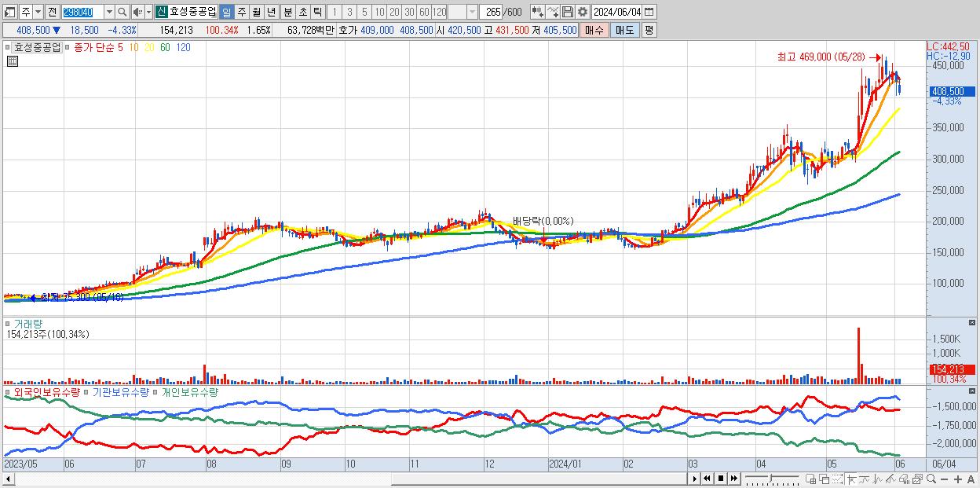Select the 월 monthly period toggle
Image resolution: width=980 pixels, height=488 pixels.
click(256, 12)
